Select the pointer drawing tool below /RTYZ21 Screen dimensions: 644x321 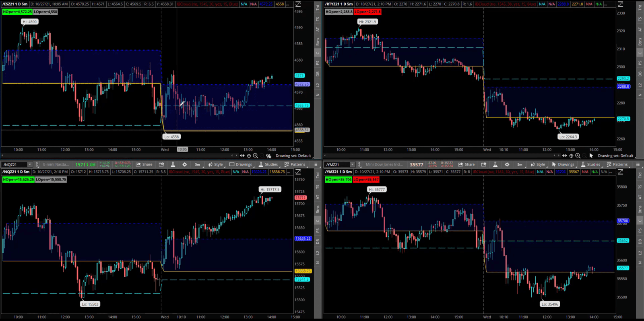point(591,155)
